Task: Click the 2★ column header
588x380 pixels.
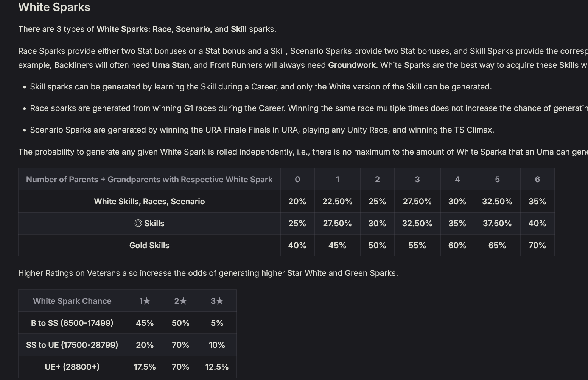Action: pos(180,301)
